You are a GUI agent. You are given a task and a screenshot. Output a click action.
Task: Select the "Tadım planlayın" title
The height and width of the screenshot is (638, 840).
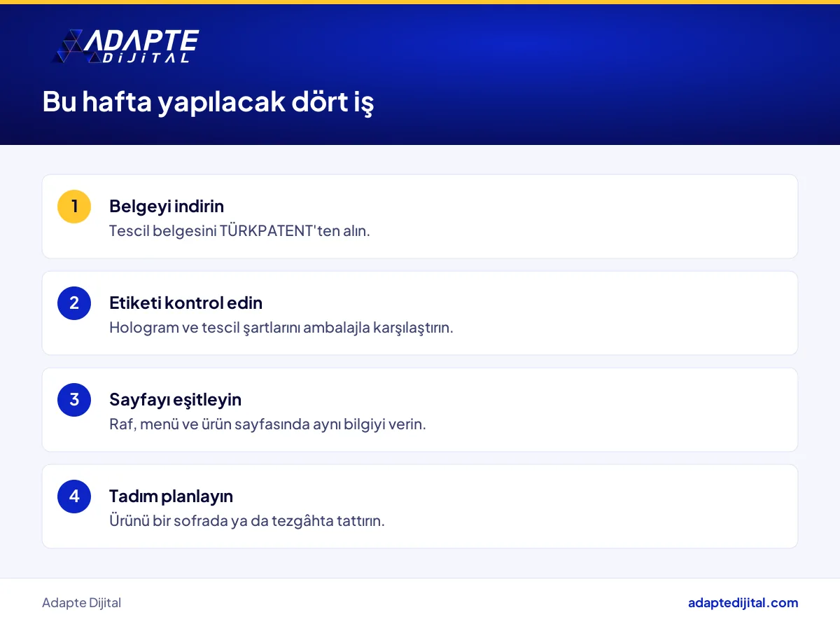click(x=171, y=497)
